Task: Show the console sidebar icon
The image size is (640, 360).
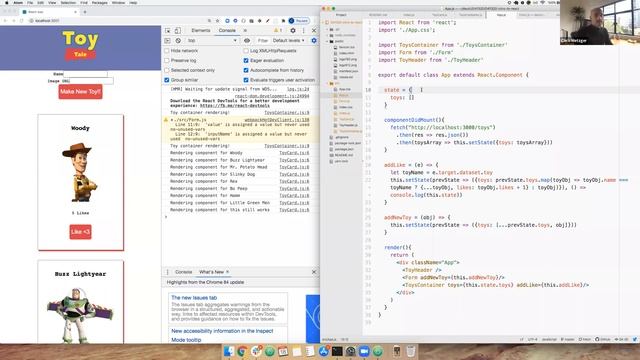Action: tap(167, 40)
